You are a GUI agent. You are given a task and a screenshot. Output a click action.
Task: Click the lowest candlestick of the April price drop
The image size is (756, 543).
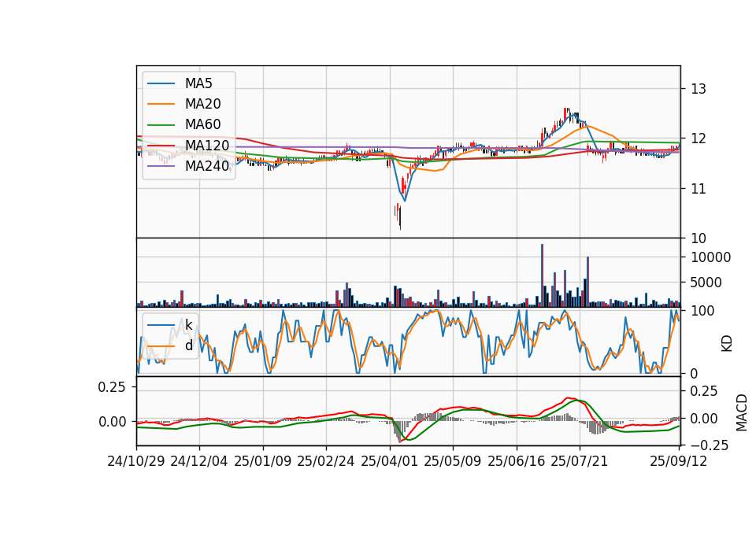click(400, 218)
